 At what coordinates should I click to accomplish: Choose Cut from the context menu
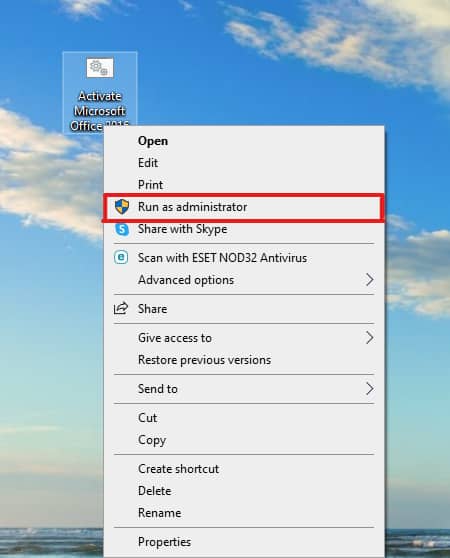244,418
